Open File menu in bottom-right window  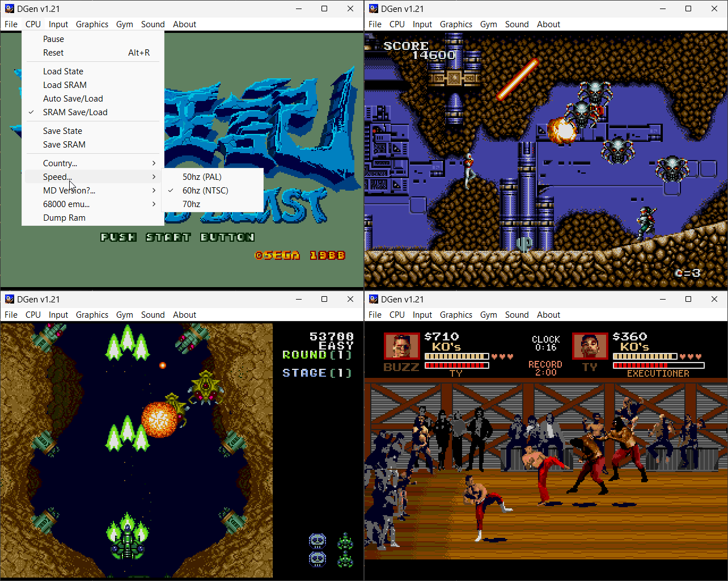pyautogui.click(x=375, y=315)
